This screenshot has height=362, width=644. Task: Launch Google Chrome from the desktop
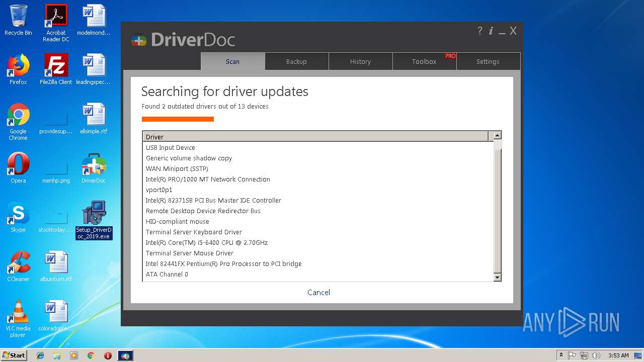click(x=18, y=122)
